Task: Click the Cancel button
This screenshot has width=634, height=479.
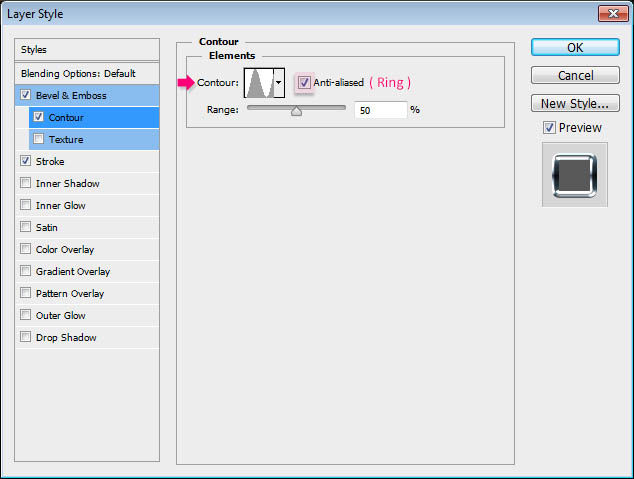Action: point(575,75)
